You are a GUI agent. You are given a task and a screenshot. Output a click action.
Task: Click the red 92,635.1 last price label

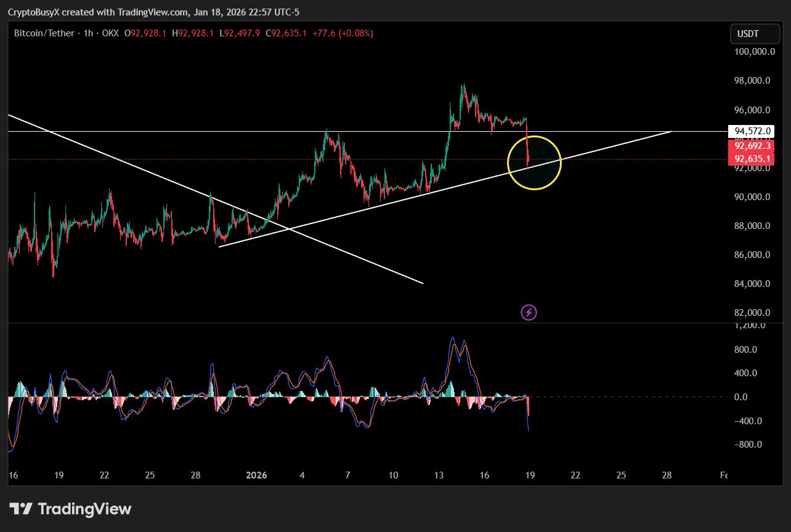(x=750, y=159)
